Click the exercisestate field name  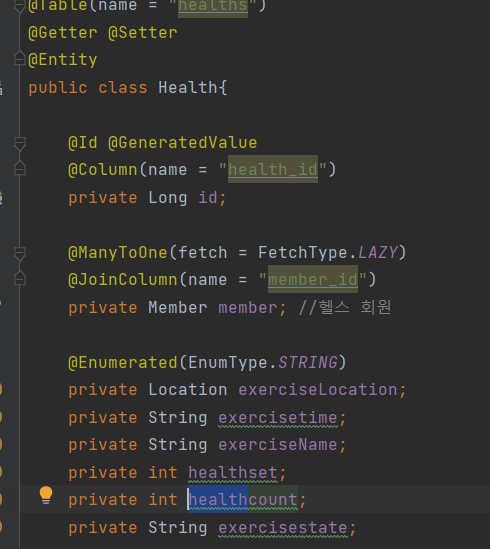pos(283,528)
